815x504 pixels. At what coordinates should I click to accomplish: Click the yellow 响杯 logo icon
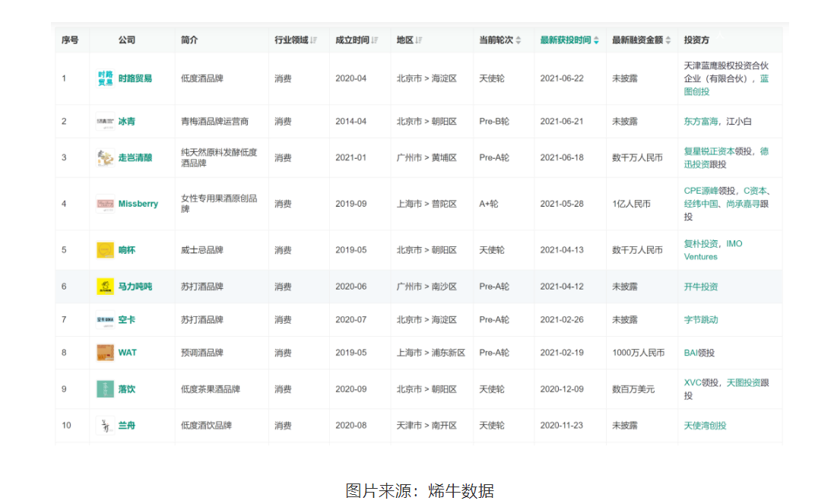click(x=105, y=250)
